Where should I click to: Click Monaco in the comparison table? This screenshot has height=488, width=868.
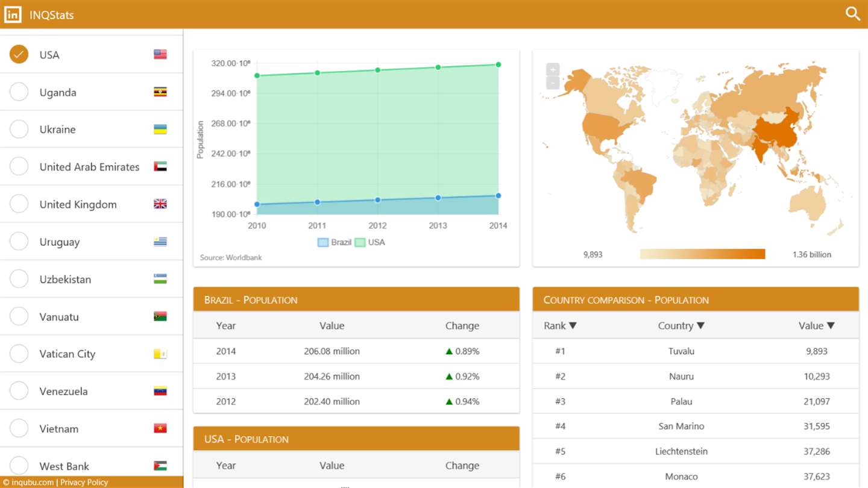coord(682,477)
